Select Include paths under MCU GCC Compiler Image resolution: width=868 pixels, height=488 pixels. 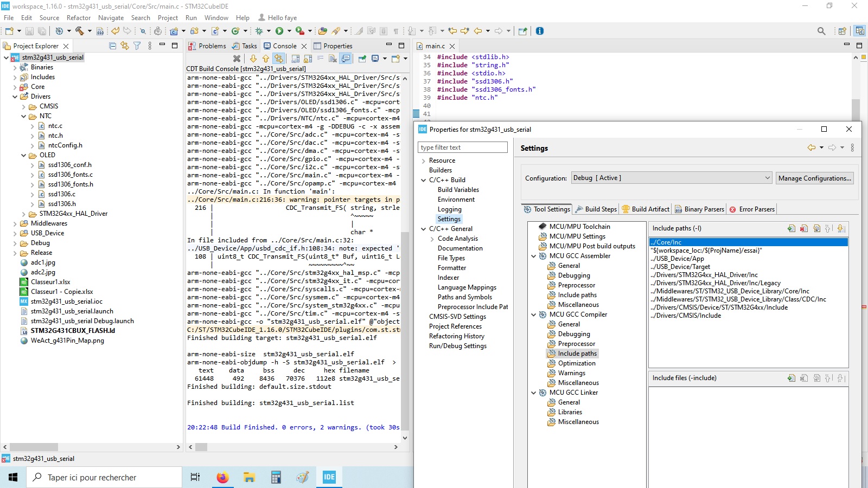(x=577, y=353)
